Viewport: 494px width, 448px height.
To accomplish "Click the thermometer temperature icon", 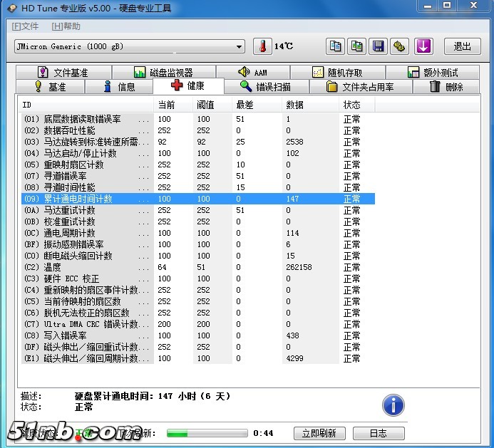I will click(x=262, y=46).
